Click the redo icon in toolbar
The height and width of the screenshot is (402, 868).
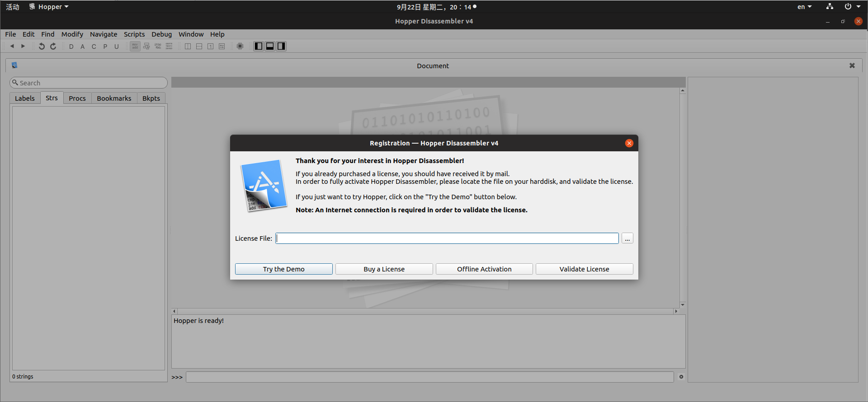click(x=53, y=46)
